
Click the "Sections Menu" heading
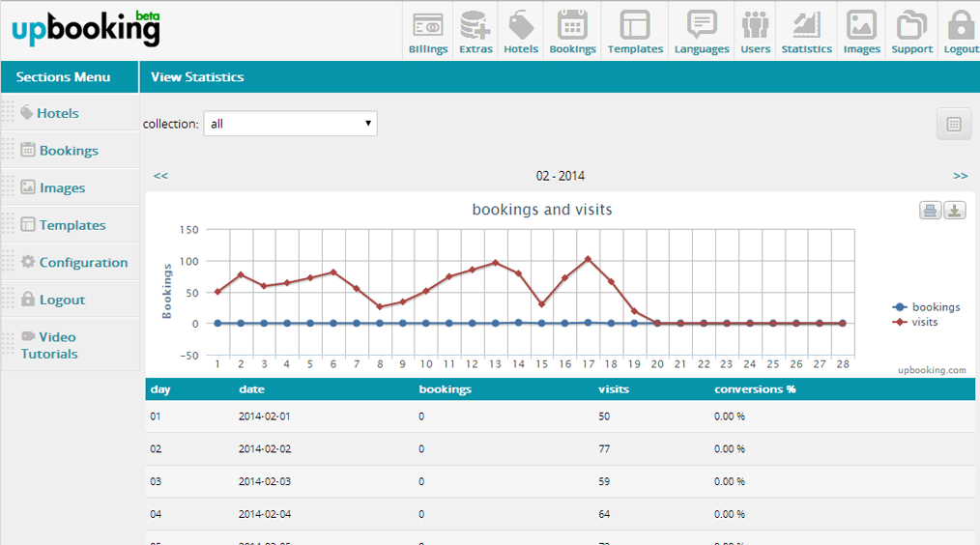pyautogui.click(x=63, y=77)
